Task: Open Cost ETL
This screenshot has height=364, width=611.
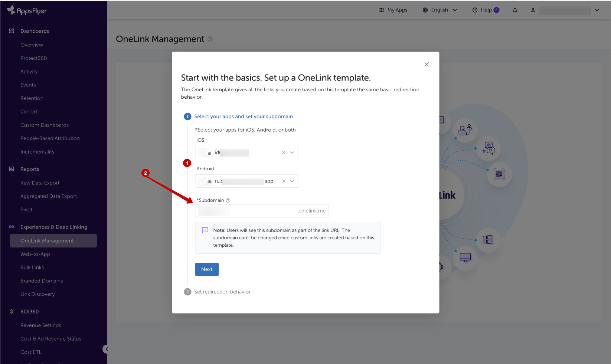Action: (31, 352)
